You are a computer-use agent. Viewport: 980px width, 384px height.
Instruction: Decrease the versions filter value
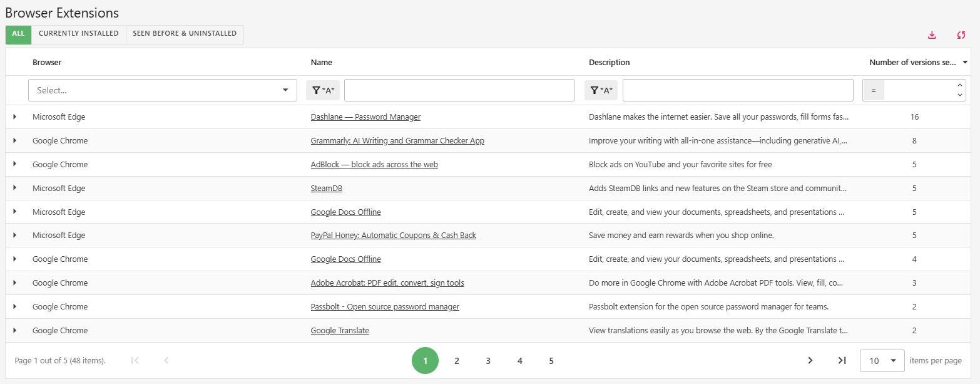960,95
